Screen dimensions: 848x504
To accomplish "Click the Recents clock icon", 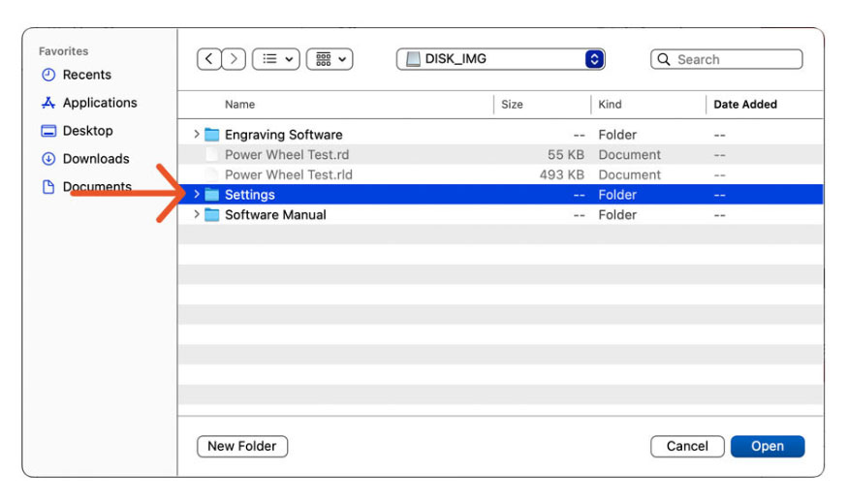I will 48,75.
